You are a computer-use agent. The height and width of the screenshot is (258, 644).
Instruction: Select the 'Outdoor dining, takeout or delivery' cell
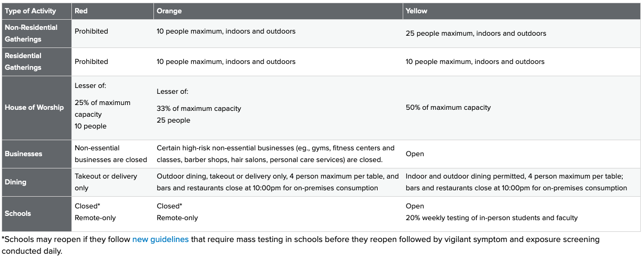[x=277, y=182]
